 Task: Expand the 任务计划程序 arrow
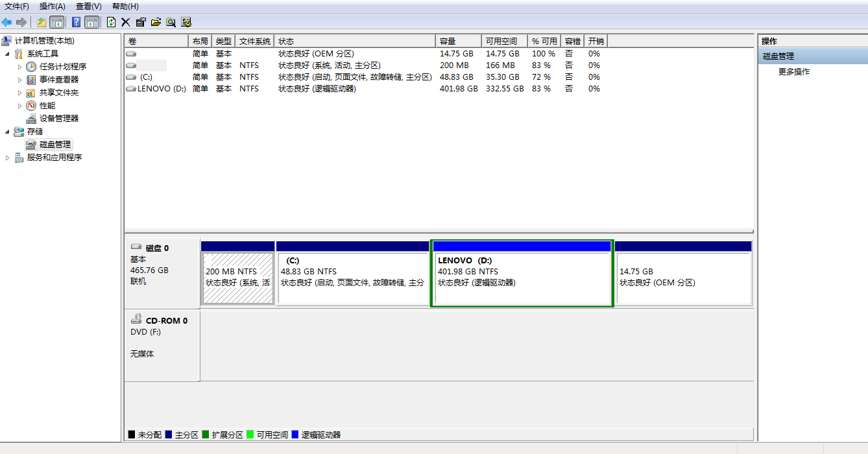(19, 67)
